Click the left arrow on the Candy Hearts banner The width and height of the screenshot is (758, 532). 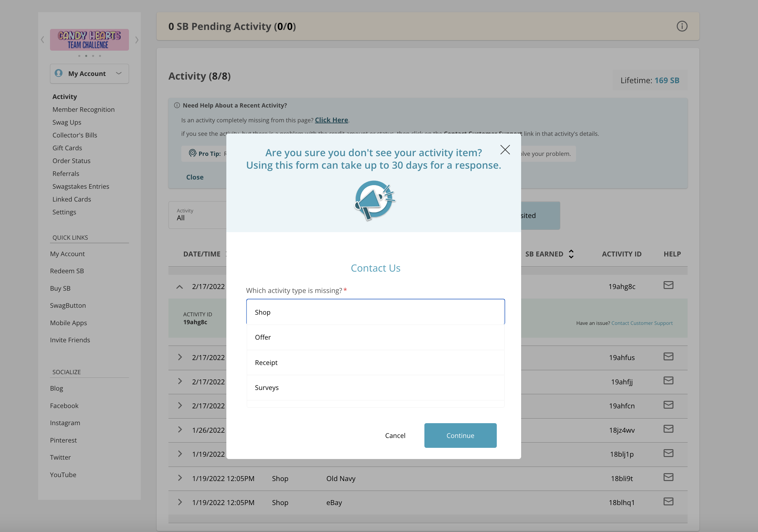(42, 39)
